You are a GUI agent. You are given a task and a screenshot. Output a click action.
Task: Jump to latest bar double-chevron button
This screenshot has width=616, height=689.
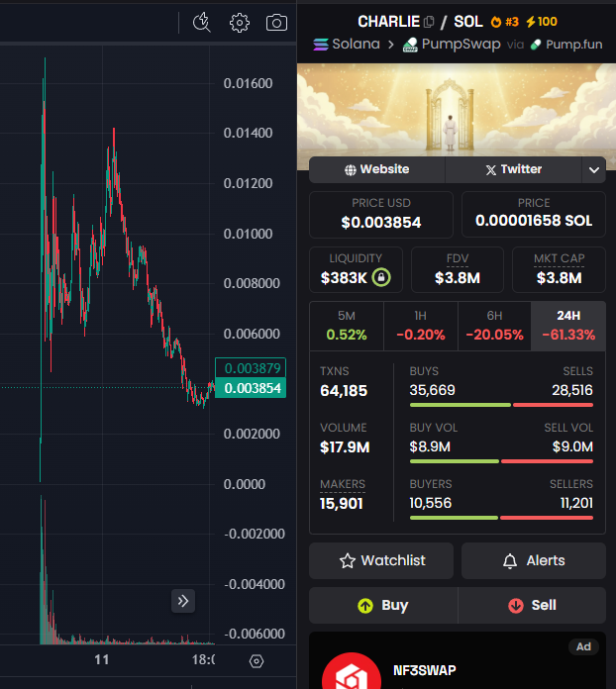pos(183,601)
